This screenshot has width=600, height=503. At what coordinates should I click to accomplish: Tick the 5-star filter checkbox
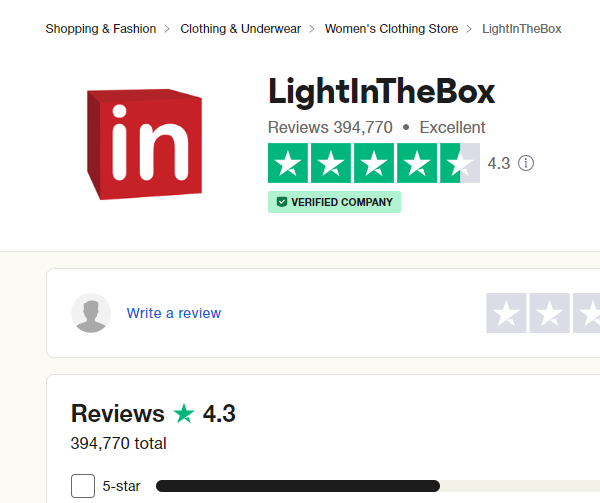tap(83, 486)
